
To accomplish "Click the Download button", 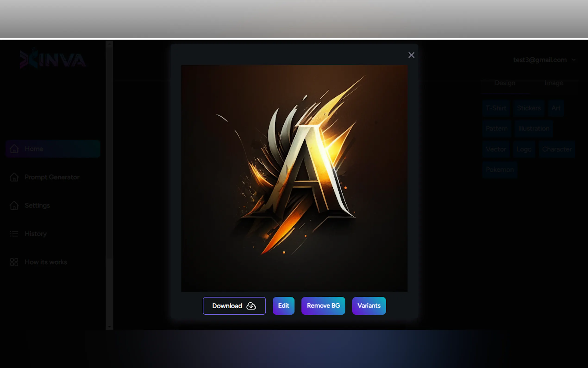I will pyautogui.click(x=234, y=306).
